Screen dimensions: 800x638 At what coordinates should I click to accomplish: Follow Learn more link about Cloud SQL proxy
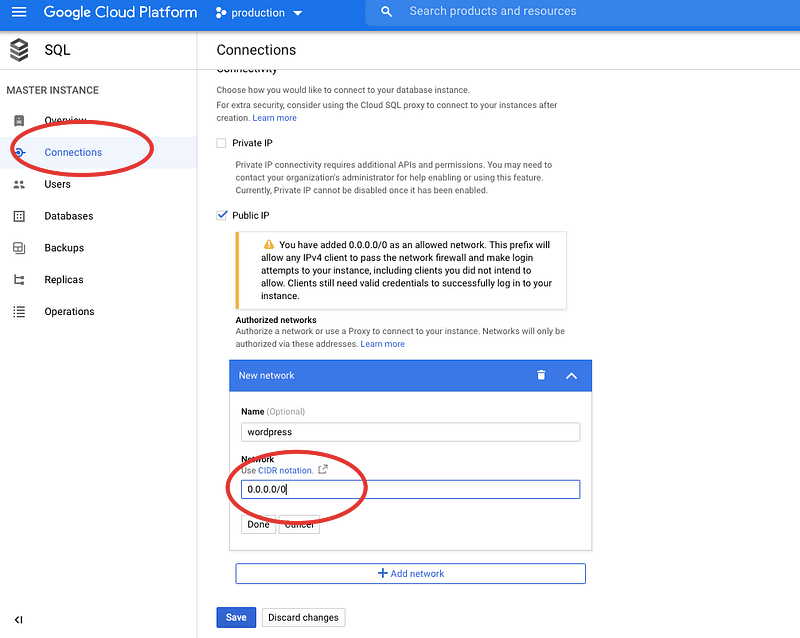(x=274, y=118)
